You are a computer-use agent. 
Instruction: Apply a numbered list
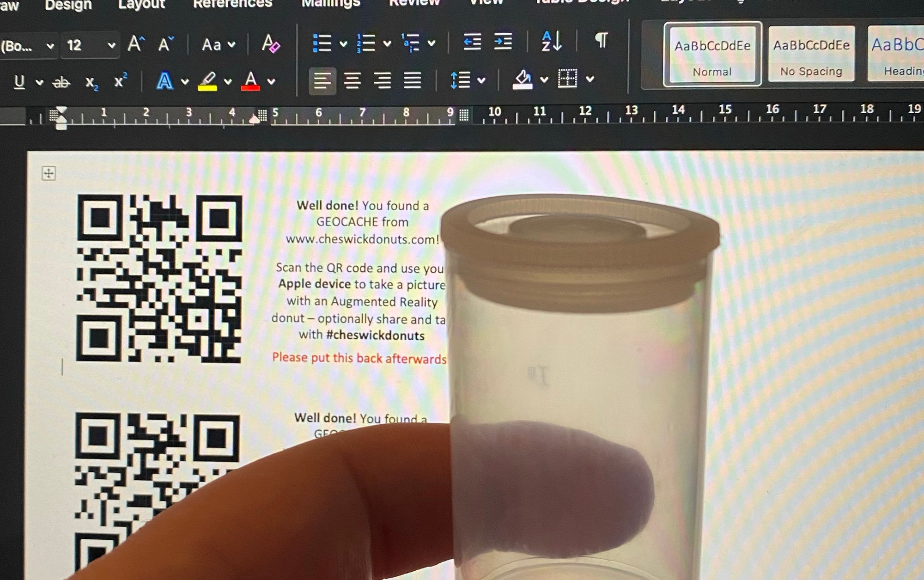pyautogui.click(x=366, y=43)
